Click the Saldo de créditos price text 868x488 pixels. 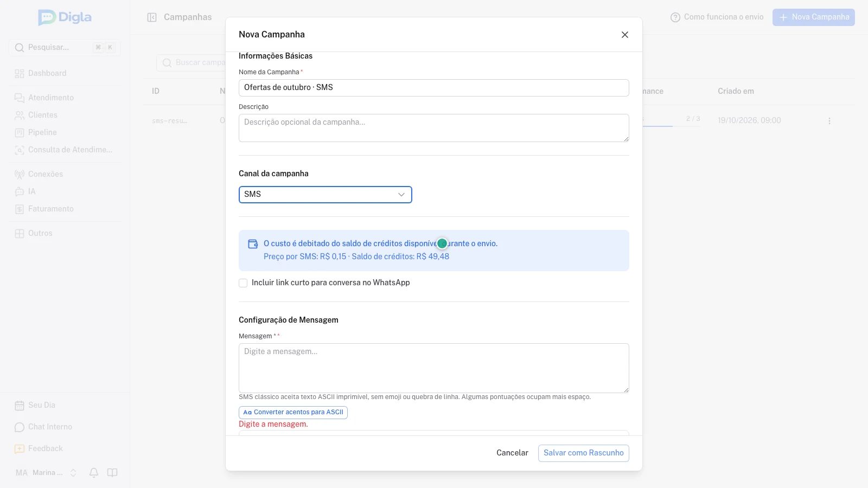pos(400,257)
